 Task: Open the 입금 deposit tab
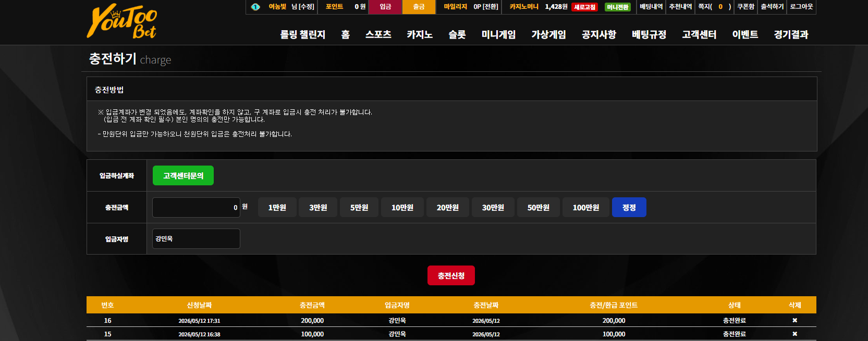click(x=385, y=7)
